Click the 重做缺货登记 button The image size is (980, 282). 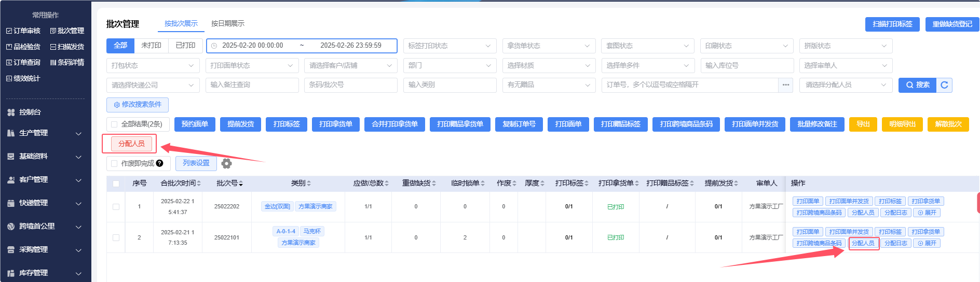tap(952, 24)
